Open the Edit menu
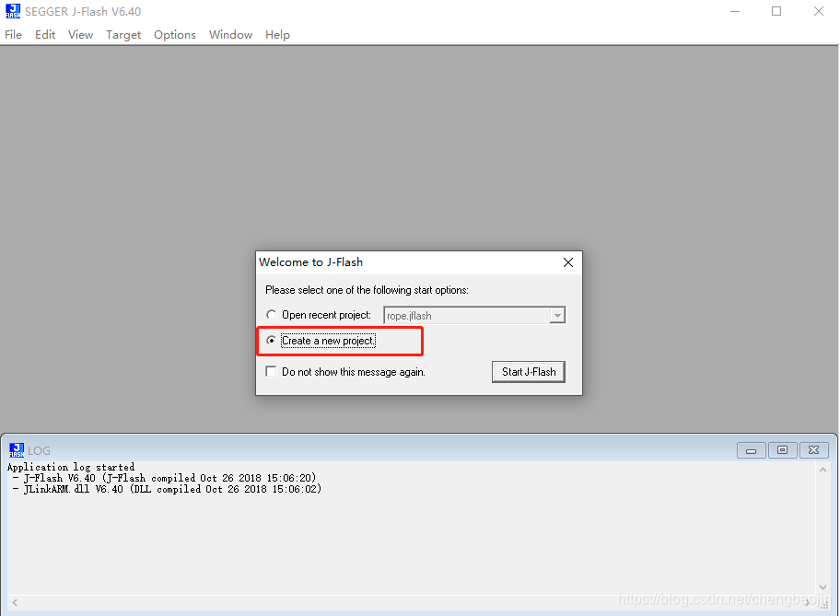The width and height of the screenshot is (840, 616). [45, 35]
